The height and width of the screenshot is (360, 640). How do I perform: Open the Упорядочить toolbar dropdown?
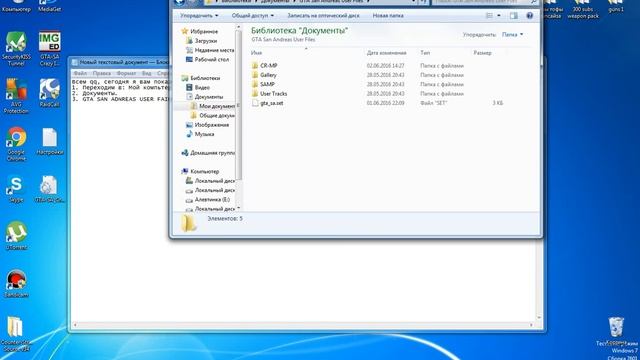click(x=199, y=16)
